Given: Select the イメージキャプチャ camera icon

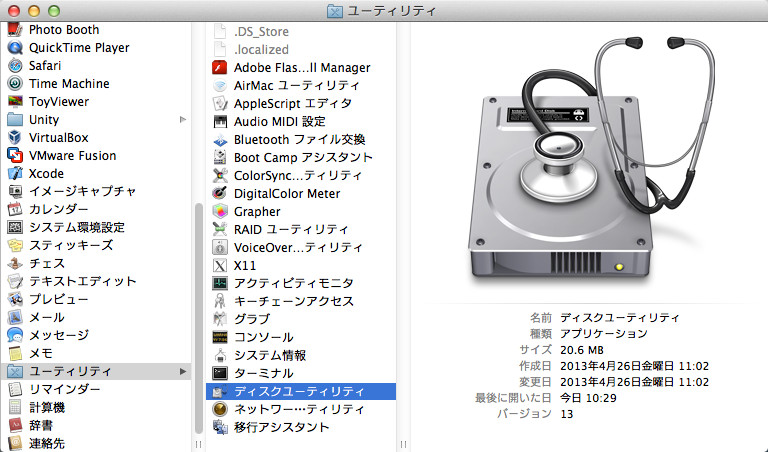Looking at the screenshot, I should pyautogui.click(x=15, y=191).
